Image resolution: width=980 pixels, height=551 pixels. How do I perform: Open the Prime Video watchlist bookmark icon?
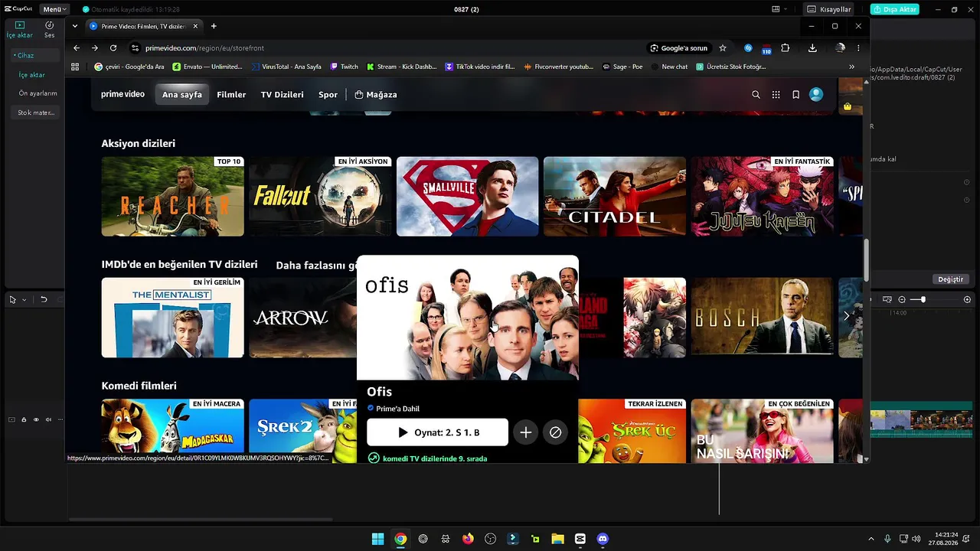pyautogui.click(x=796, y=95)
